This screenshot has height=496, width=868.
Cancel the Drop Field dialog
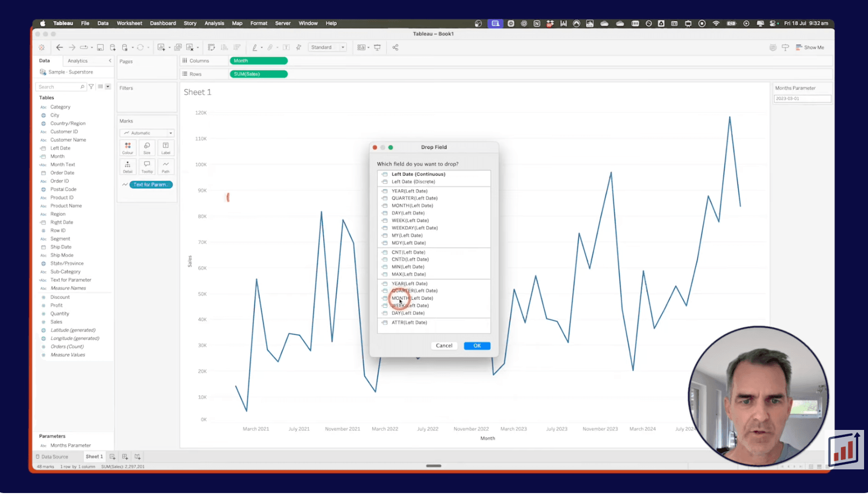pyautogui.click(x=444, y=346)
